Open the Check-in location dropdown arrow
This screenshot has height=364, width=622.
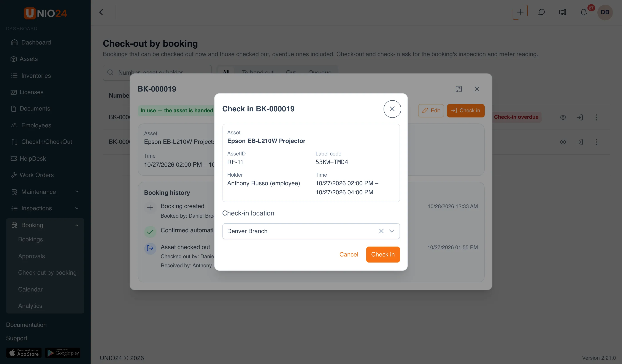point(392,231)
